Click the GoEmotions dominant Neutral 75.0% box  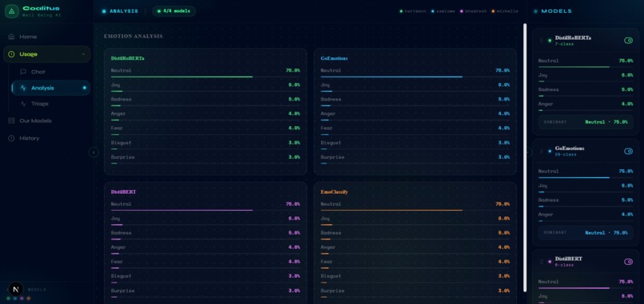click(x=586, y=233)
